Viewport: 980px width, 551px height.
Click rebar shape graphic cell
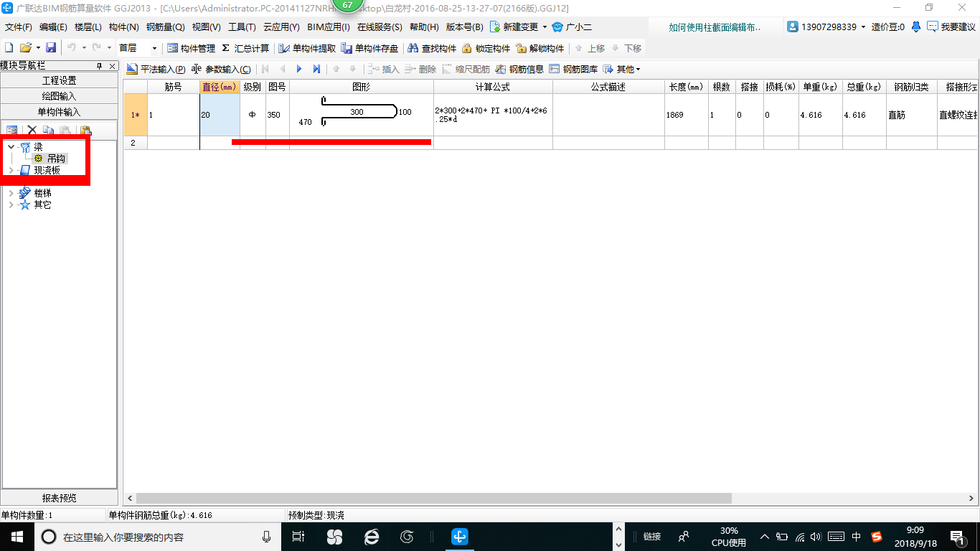point(362,115)
